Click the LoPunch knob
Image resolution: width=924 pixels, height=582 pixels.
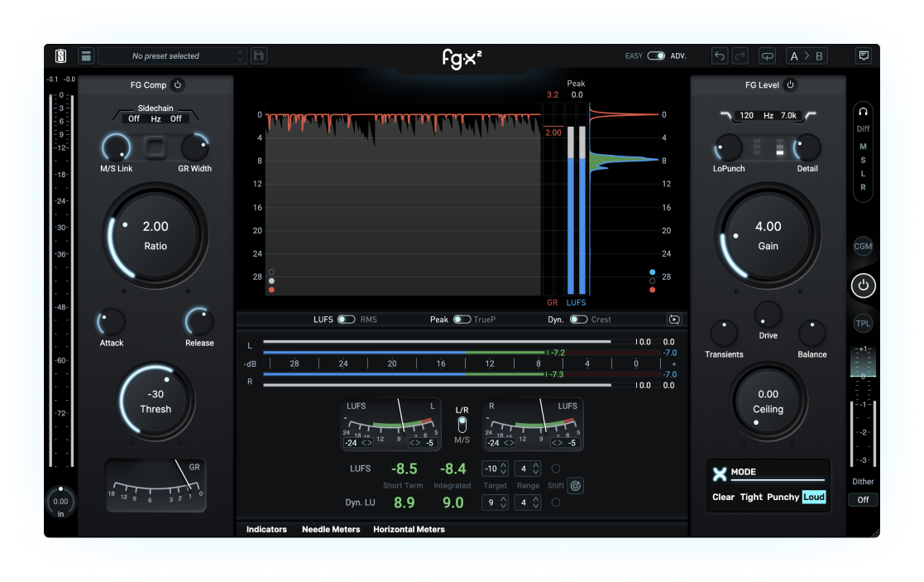tap(729, 147)
